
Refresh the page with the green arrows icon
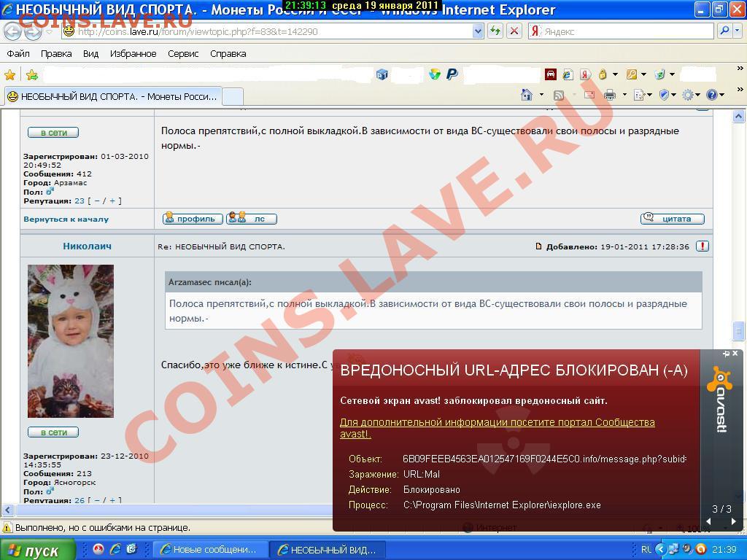click(495, 31)
